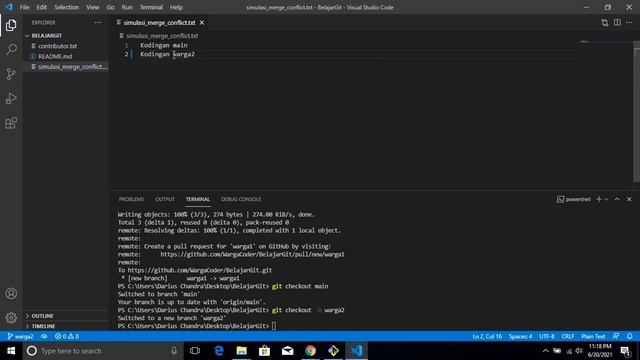The image size is (640, 360).
Task: Open errors and warnings count in status bar
Action: (67, 336)
